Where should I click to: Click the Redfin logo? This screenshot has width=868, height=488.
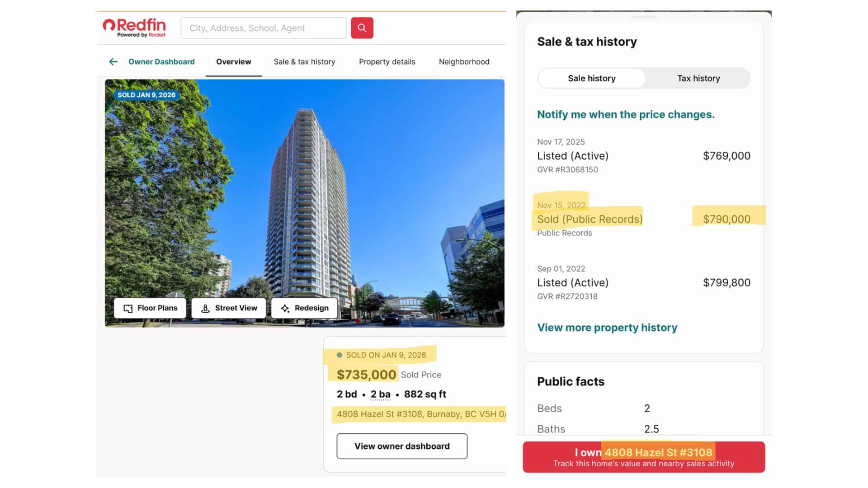(x=134, y=28)
